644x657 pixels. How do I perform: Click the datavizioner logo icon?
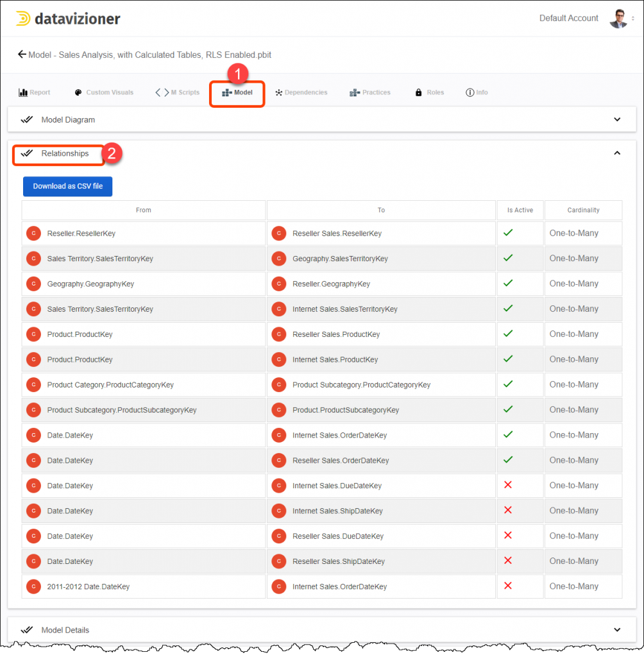click(22, 19)
